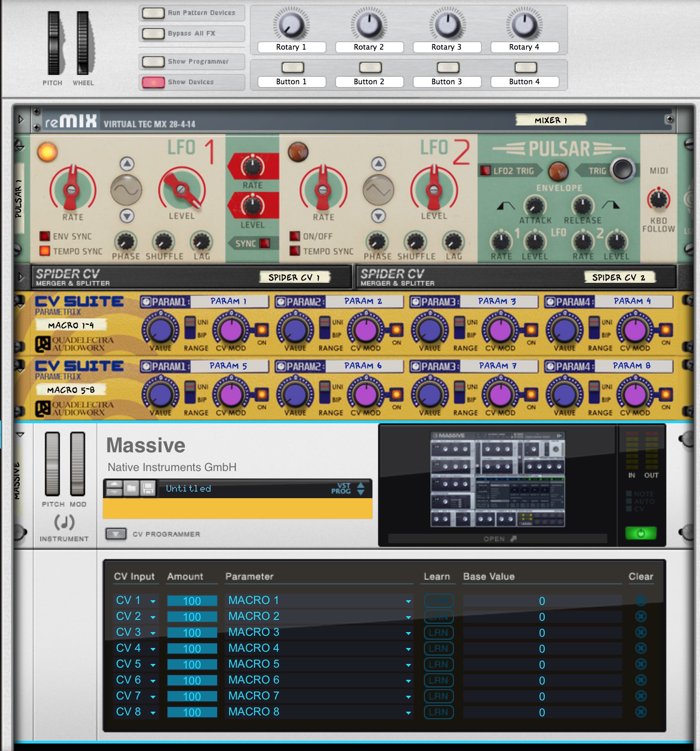Click Combinator Button 3

[x=448, y=67]
